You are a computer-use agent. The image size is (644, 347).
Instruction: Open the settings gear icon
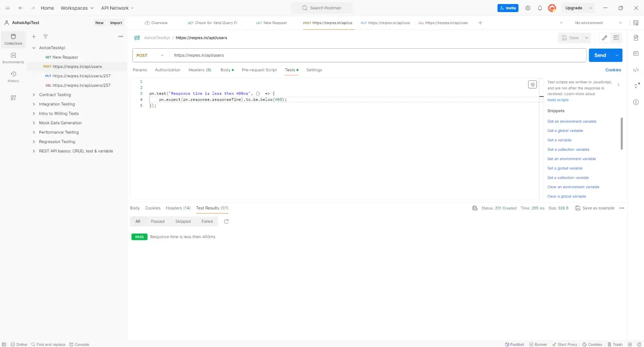pyautogui.click(x=528, y=8)
